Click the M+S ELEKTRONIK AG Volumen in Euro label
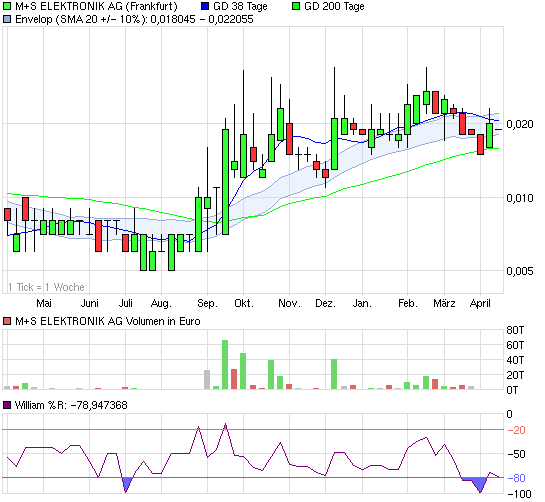 pyautogui.click(x=108, y=321)
